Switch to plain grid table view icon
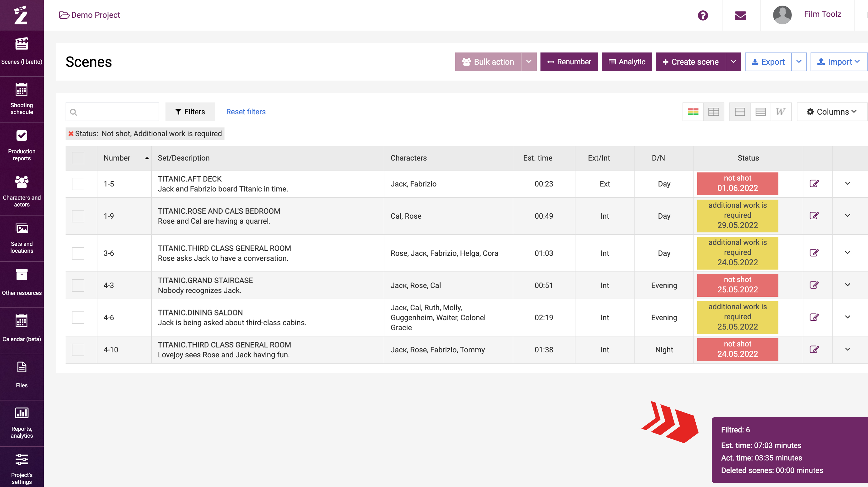This screenshot has width=868, height=487. [713, 112]
